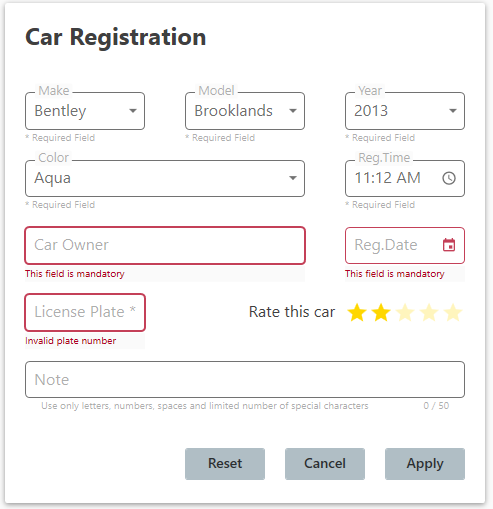Expand the Year dropdown showing 2013

point(405,111)
